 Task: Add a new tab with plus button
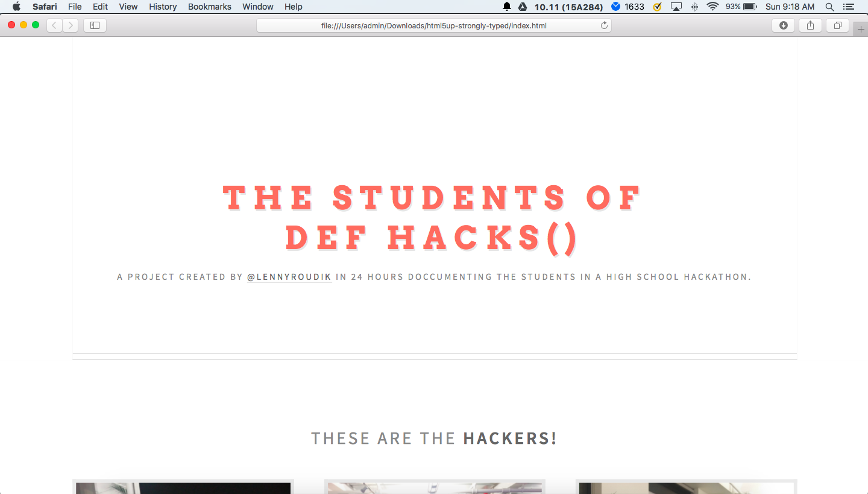coord(861,29)
